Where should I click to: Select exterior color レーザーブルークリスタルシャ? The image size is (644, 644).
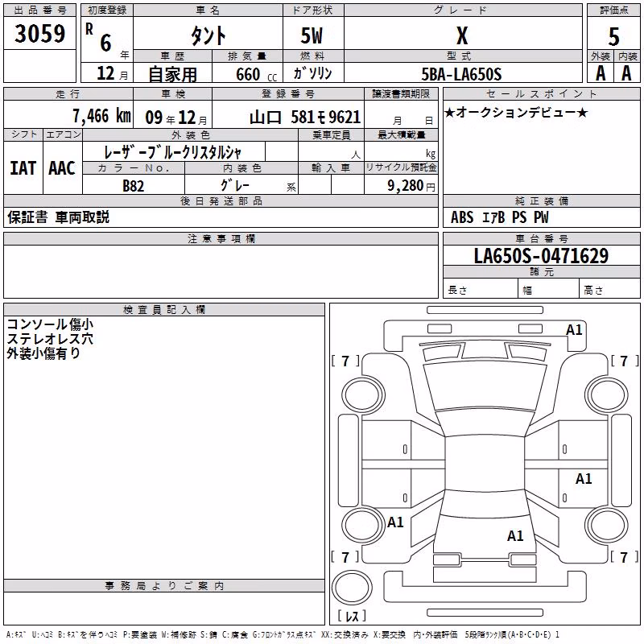click(173, 152)
